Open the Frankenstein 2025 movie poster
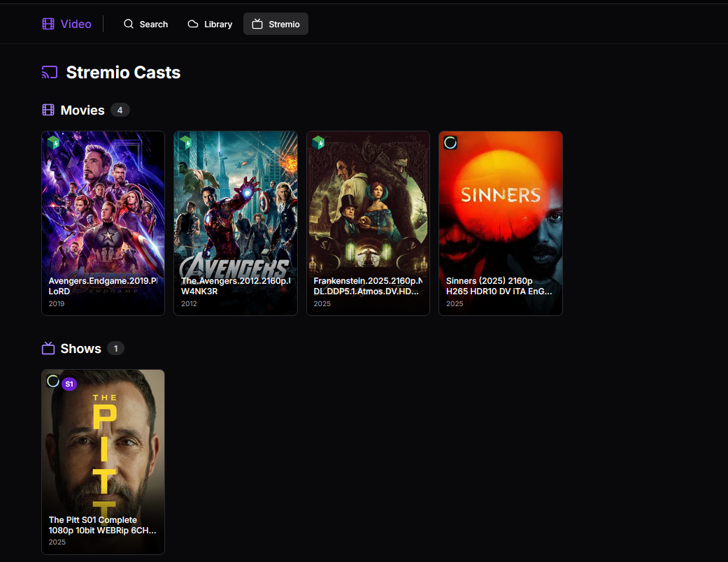Viewport: 728px width, 562px height. click(x=368, y=210)
